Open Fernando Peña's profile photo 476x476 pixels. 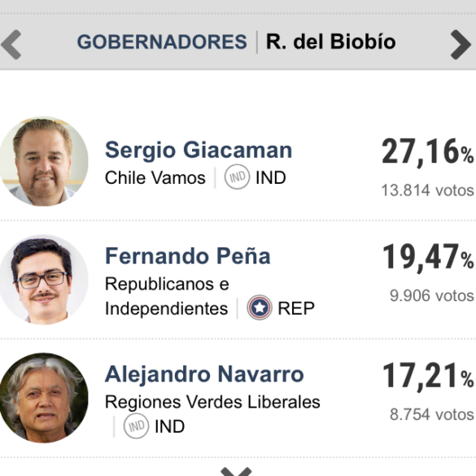tap(43, 280)
